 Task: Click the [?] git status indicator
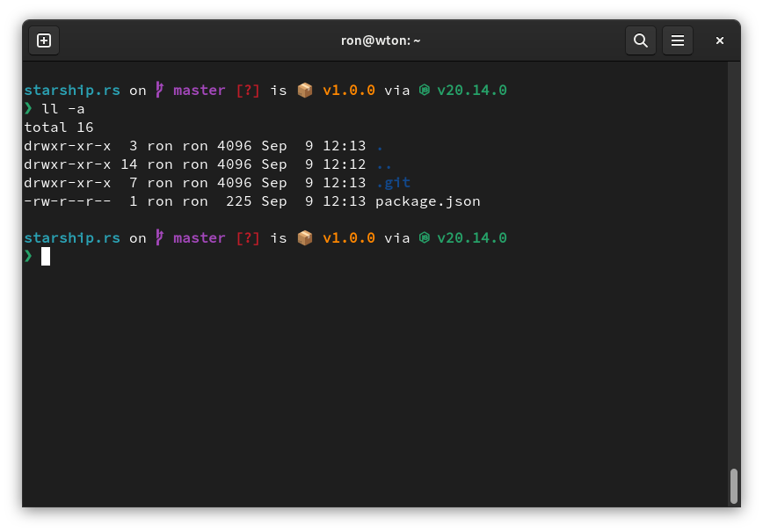248,89
